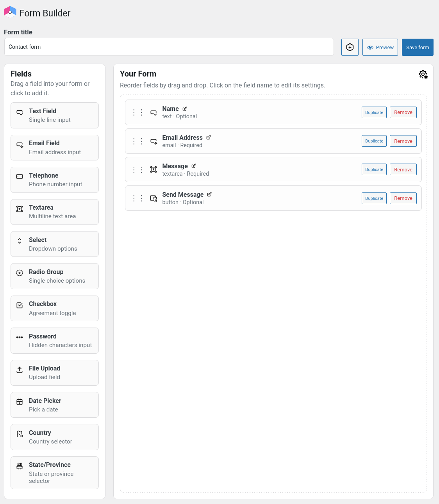Select the Telephone field icon

click(20, 177)
